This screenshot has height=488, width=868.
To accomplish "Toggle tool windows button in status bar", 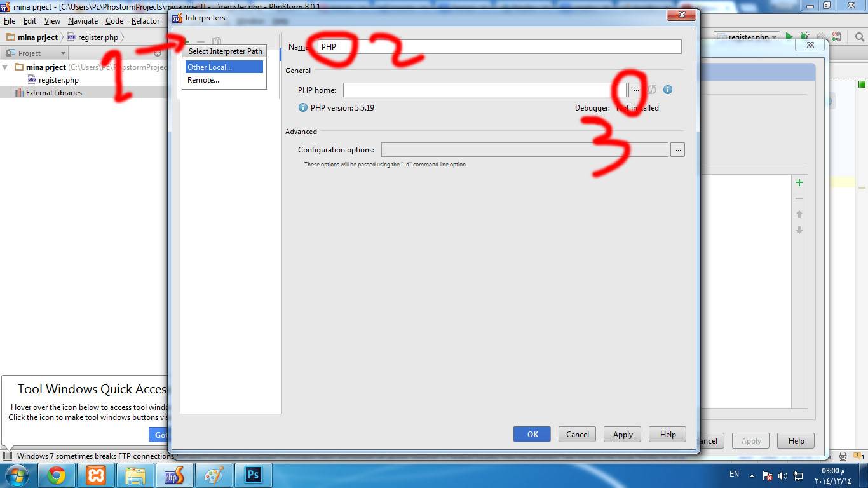I will click(7, 456).
